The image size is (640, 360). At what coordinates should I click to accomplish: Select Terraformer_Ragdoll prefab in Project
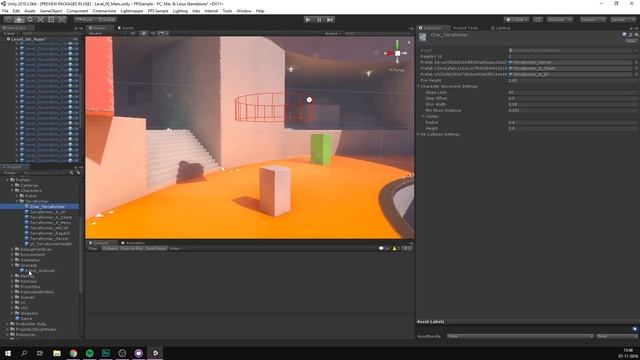click(x=50, y=233)
